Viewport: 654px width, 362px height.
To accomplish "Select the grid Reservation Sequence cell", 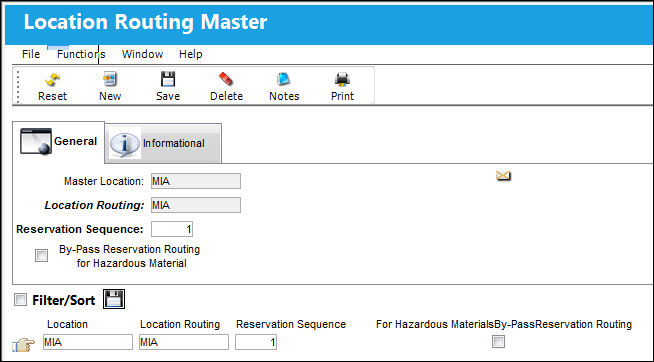I will (256, 342).
